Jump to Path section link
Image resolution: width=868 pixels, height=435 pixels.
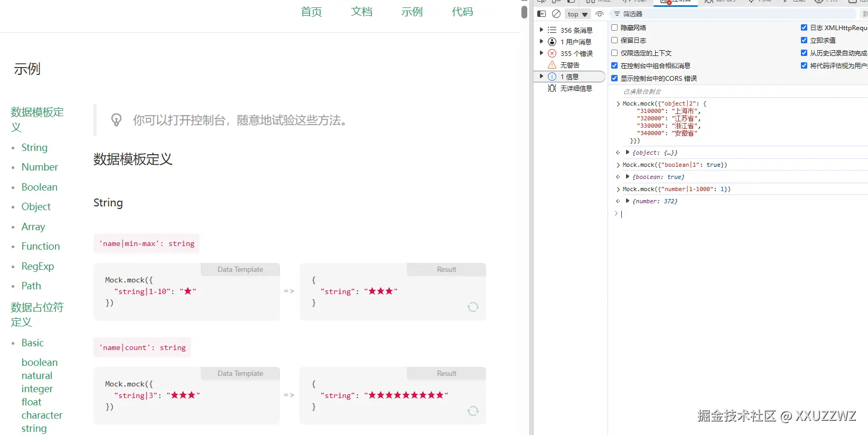(x=31, y=286)
